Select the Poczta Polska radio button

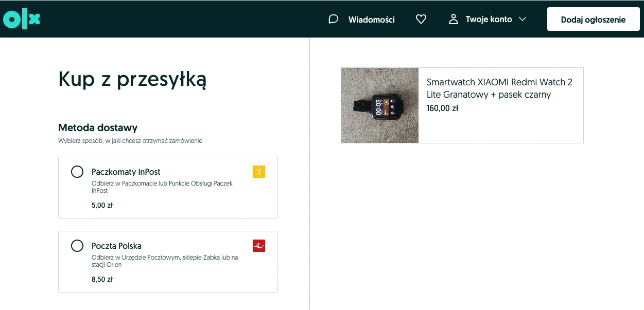tap(77, 246)
